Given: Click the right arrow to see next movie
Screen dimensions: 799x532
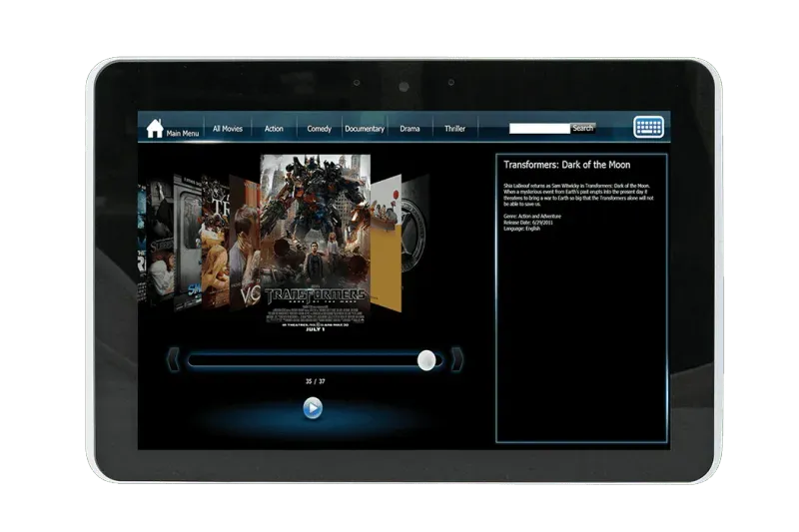Looking at the screenshot, I should (457, 360).
